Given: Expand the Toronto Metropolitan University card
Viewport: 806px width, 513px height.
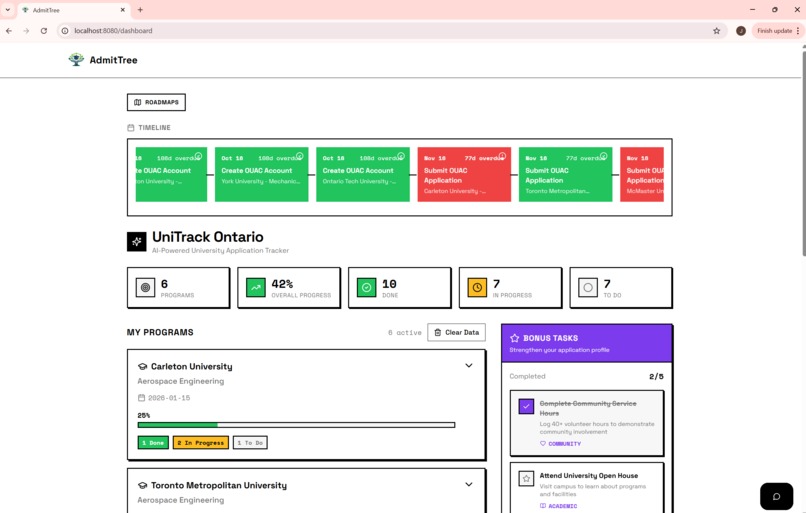Looking at the screenshot, I should [469, 484].
